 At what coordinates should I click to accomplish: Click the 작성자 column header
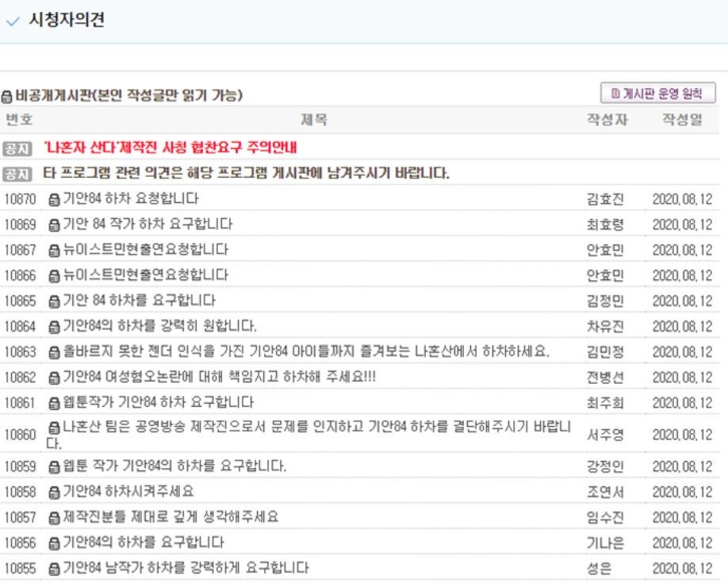[607, 120]
